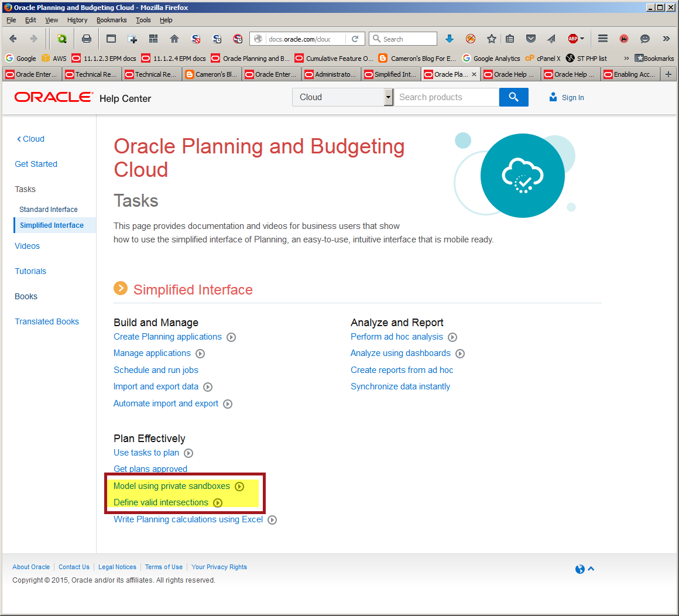679x616 pixels.
Task: Play video icon beside Use tasks to plan
Action: click(x=188, y=453)
